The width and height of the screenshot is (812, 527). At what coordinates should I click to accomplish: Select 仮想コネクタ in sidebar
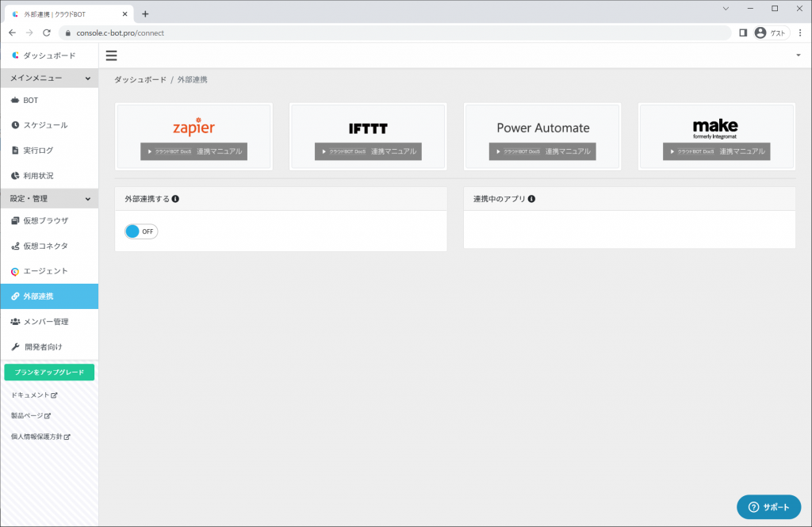coord(49,246)
